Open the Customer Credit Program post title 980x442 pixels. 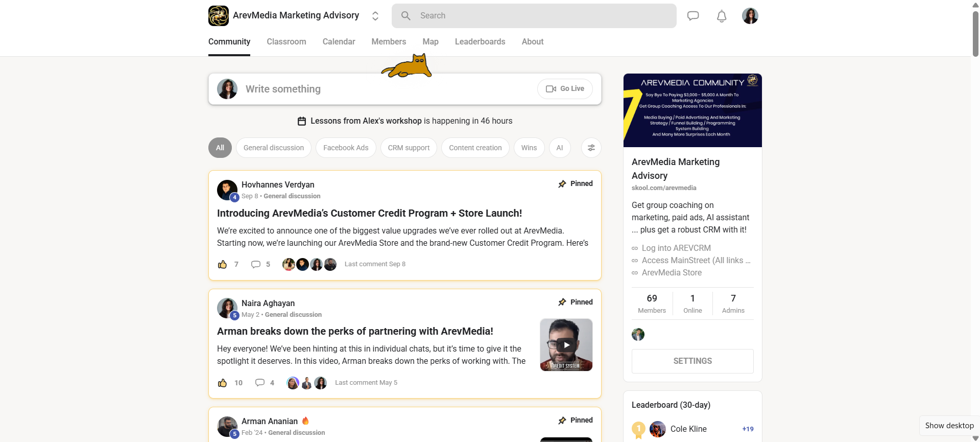point(369,214)
